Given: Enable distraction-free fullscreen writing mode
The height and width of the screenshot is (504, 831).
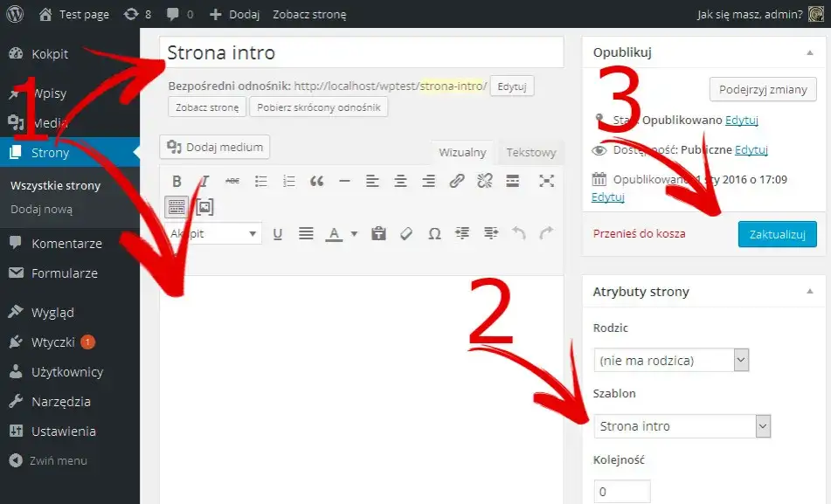Looking at the screenshot, I should point(546,181).
